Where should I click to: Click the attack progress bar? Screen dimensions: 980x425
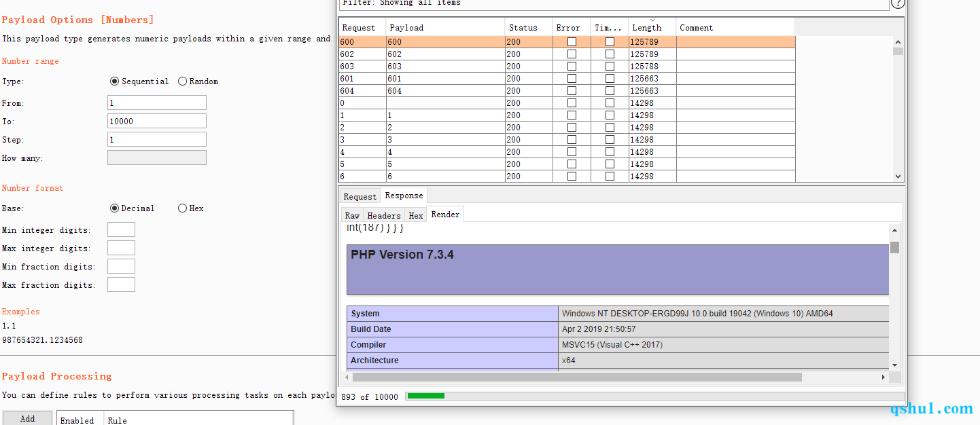pyautogui.click(x=655, y=396)
